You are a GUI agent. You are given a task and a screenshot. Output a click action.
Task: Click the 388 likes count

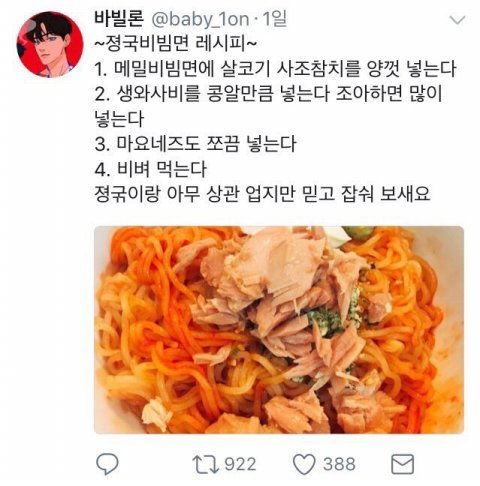point(339,464)
